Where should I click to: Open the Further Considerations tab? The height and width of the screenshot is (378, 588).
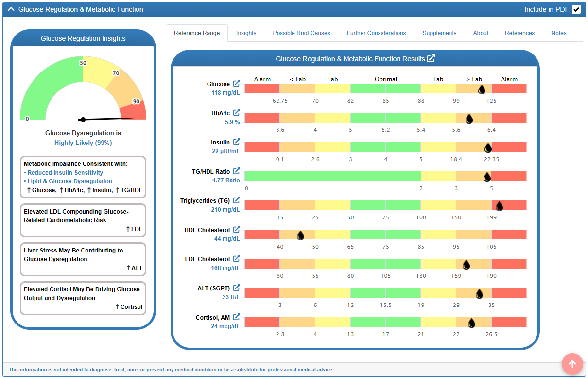click(376, 33)
